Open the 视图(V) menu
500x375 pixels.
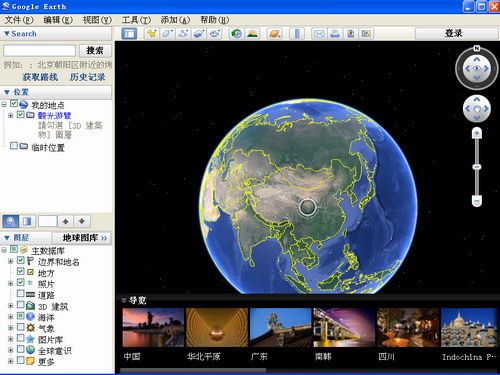tap(97, 20)
